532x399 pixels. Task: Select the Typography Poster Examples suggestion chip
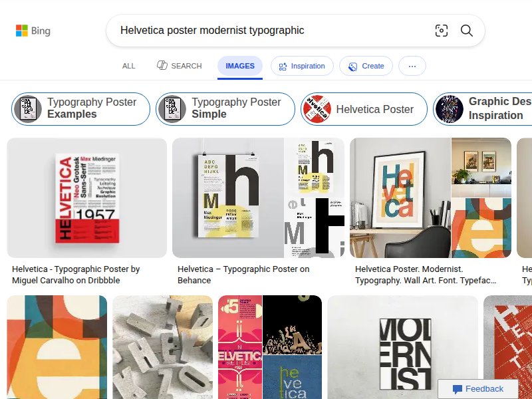80,108
